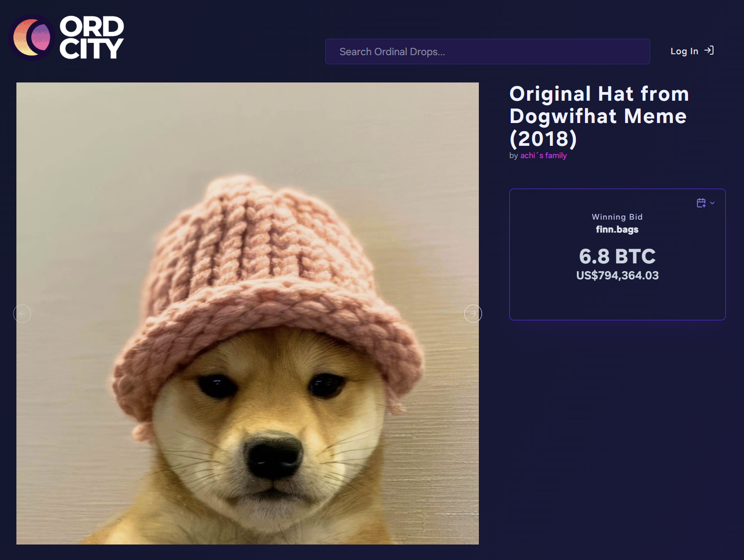Open the Log In link
The width and height of the screenshot is (744, 560).
pyautogui.click(x=684, y=51)
